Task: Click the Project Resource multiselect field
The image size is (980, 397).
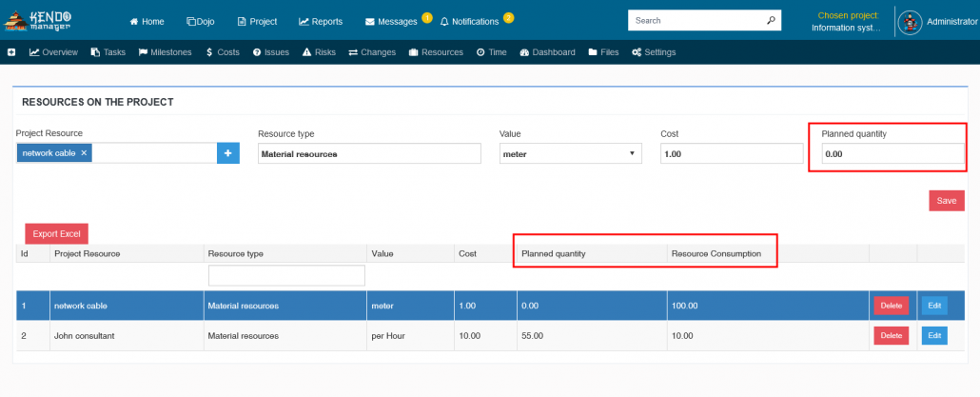Action: coord(117,153)
